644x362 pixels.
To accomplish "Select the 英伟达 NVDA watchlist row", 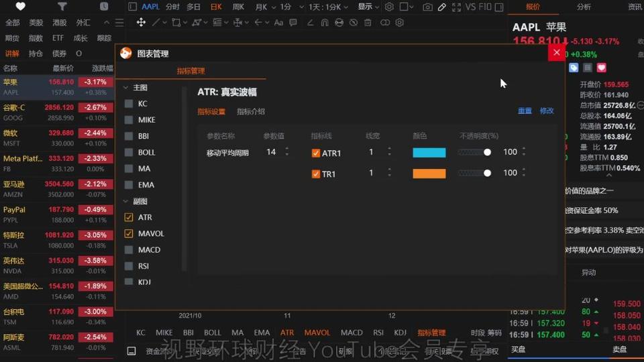I will pyautogui.click(x=56, y=265).
